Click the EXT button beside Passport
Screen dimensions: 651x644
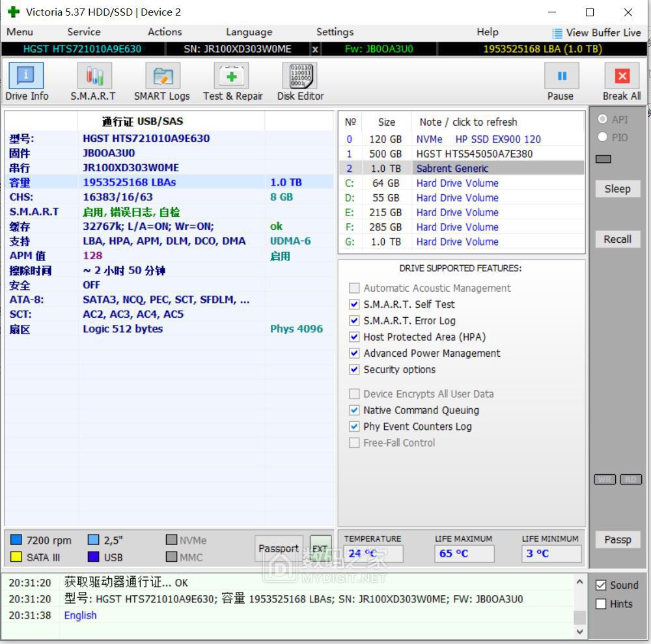coord(320,549)
